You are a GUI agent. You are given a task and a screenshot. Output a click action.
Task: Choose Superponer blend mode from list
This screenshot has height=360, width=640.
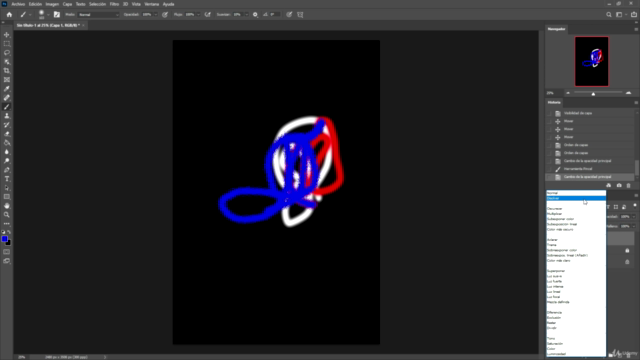576,271
